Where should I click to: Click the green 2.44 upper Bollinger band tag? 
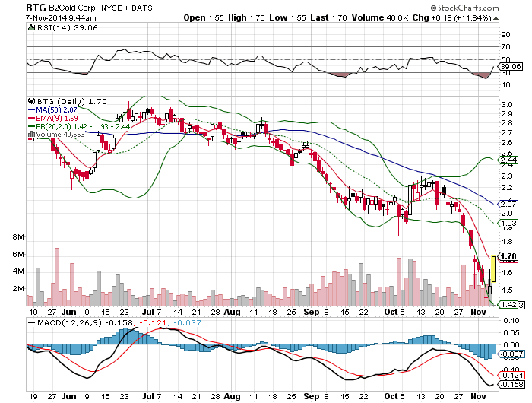508,160
